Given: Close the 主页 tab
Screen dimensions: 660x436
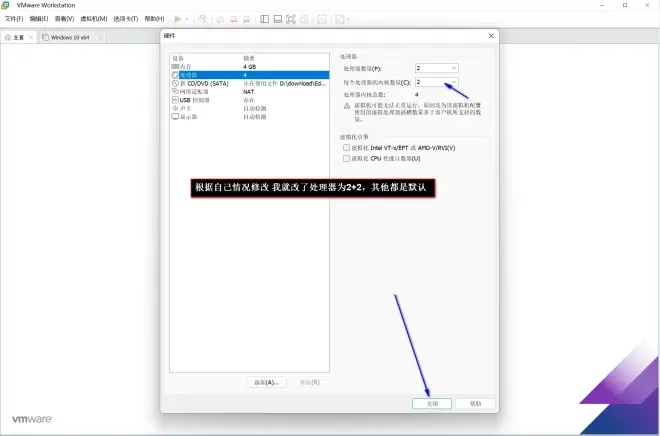Looking at the screenshot, I should click(x=31, y=37).
